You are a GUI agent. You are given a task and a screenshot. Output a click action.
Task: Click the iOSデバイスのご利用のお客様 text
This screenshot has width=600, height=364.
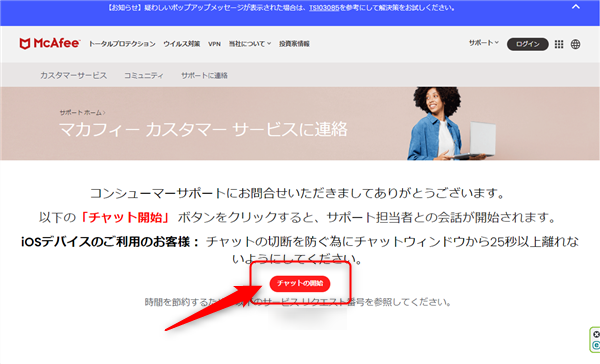pos(110,242)
